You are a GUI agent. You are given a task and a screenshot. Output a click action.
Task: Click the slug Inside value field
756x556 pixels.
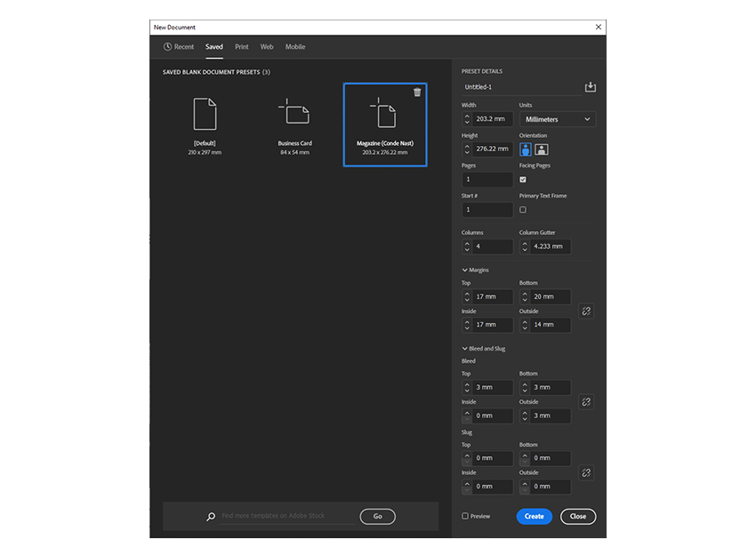click(x=492, y=487)
